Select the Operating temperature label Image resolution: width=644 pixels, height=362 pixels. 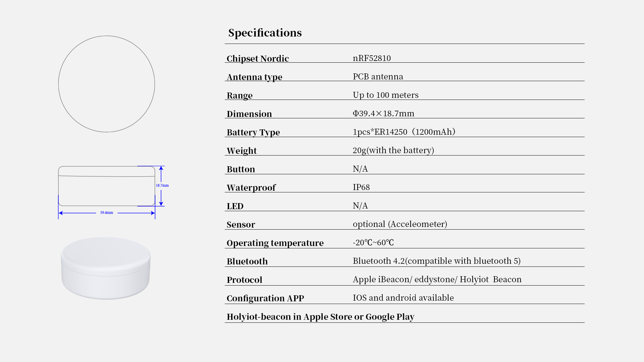click(275, 243)
